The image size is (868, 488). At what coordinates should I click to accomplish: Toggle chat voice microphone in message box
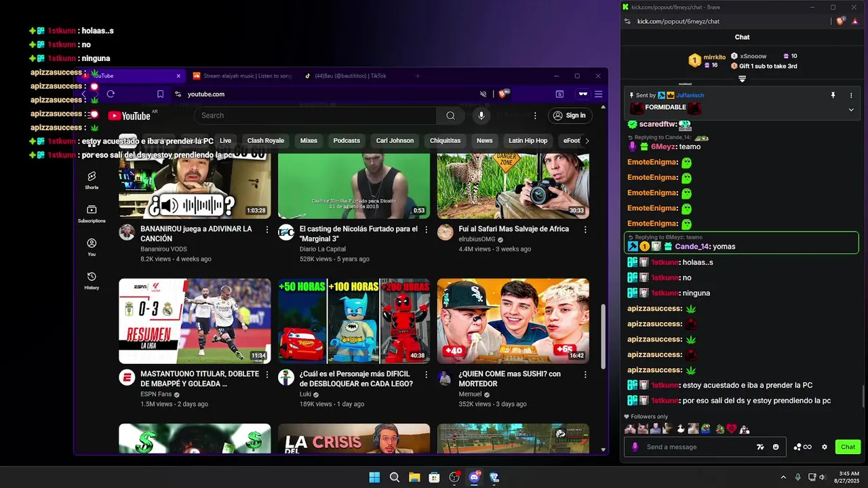pyautogui.click(x=635, y=447)
